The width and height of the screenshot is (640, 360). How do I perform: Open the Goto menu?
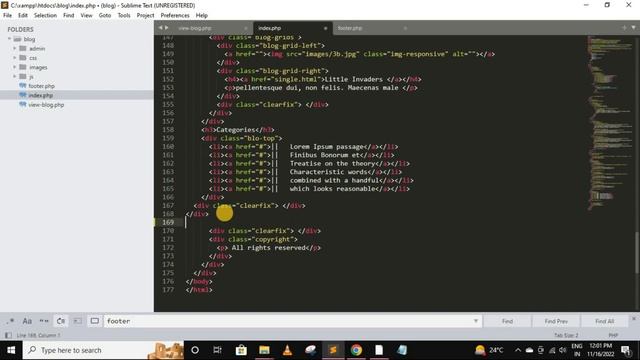pyautogui.click(x=105, y=15)
